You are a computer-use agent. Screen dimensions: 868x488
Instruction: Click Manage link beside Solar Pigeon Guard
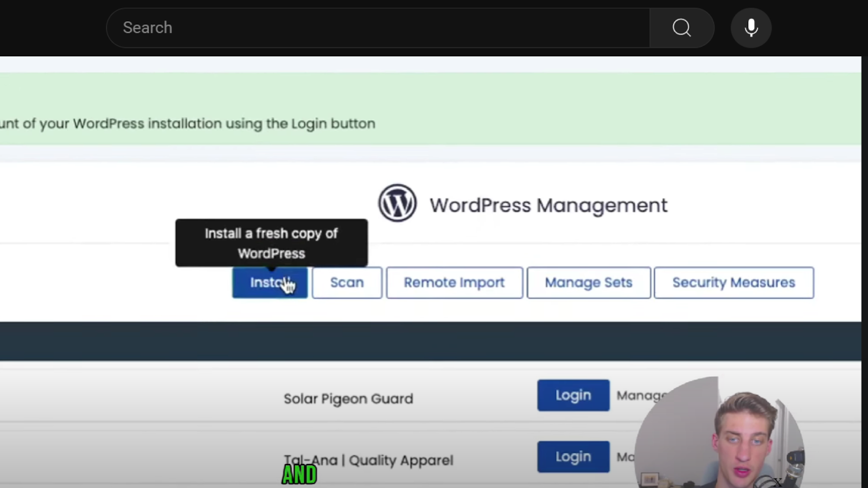642,395
